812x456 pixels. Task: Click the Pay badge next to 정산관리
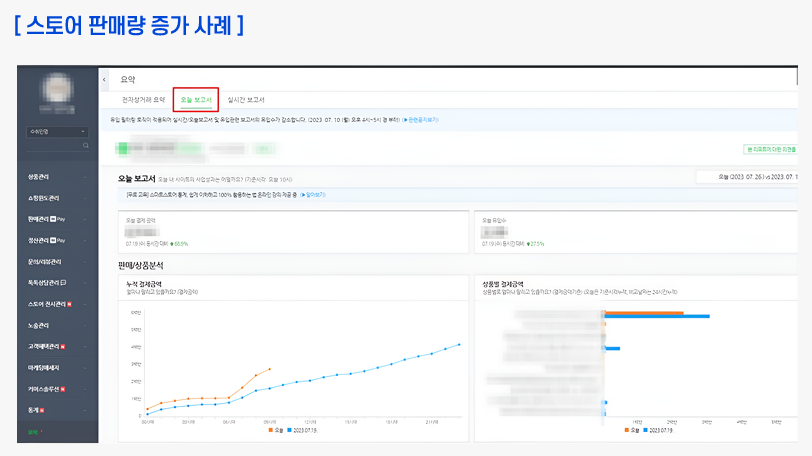click(60, 240)
